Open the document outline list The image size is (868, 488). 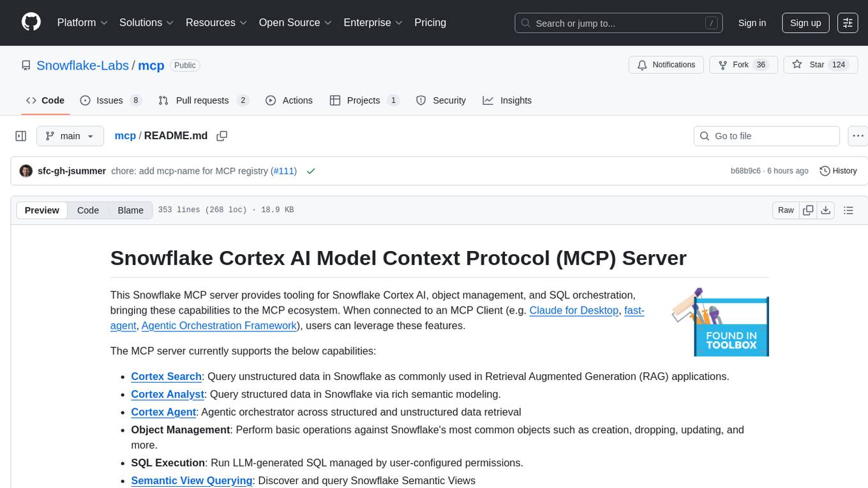tap(848, 210)
